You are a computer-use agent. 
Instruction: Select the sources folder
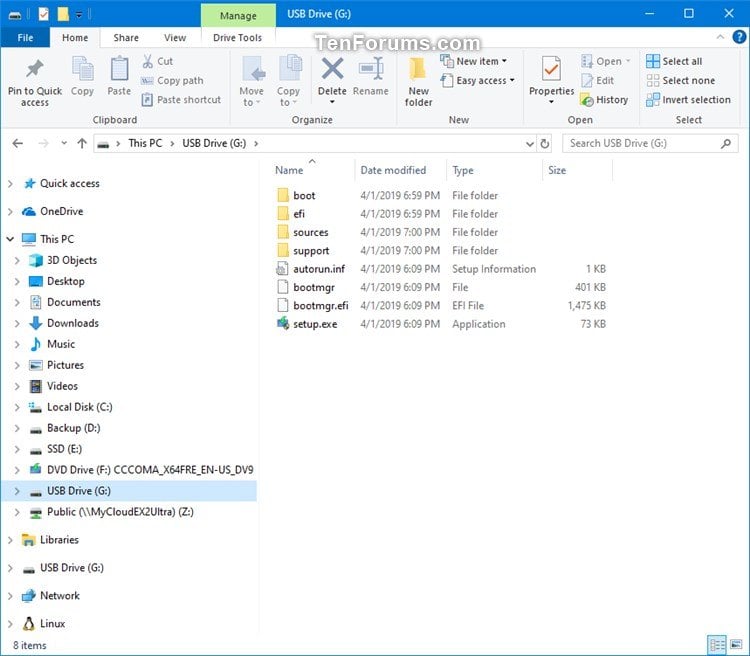[310, 232]
